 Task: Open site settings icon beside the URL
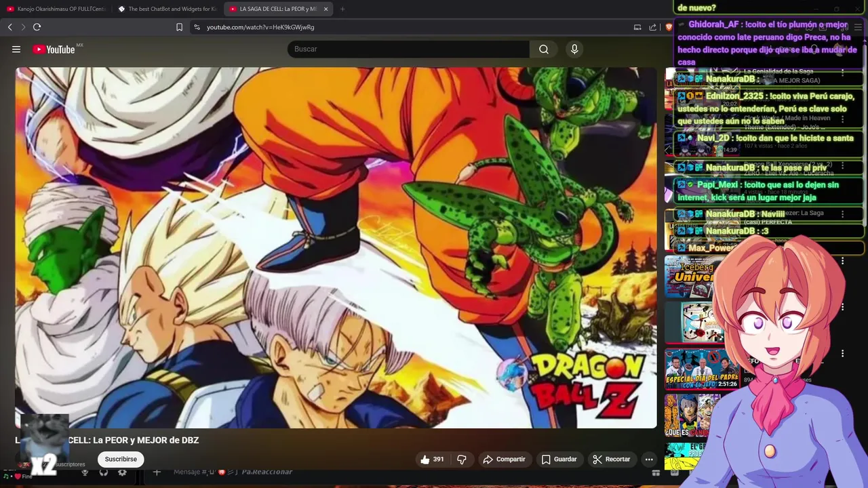[x=197, y=27]
